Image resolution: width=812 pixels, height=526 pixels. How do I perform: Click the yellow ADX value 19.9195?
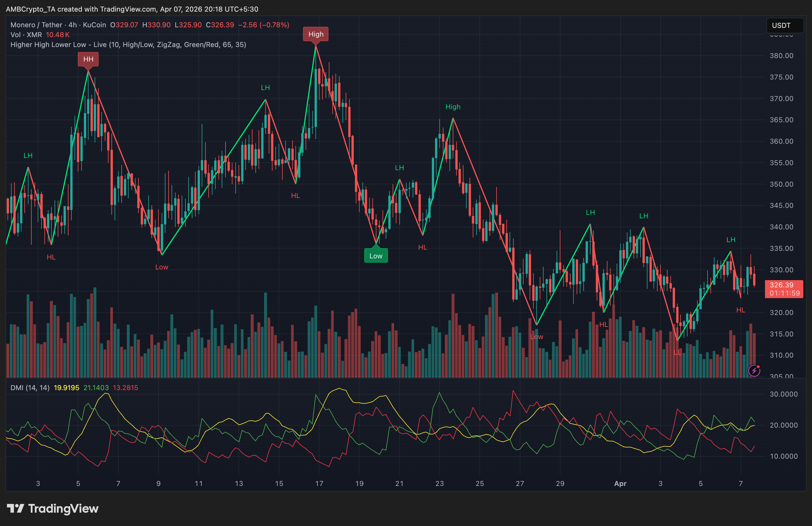pyautogui.click(x=66, y=388)
